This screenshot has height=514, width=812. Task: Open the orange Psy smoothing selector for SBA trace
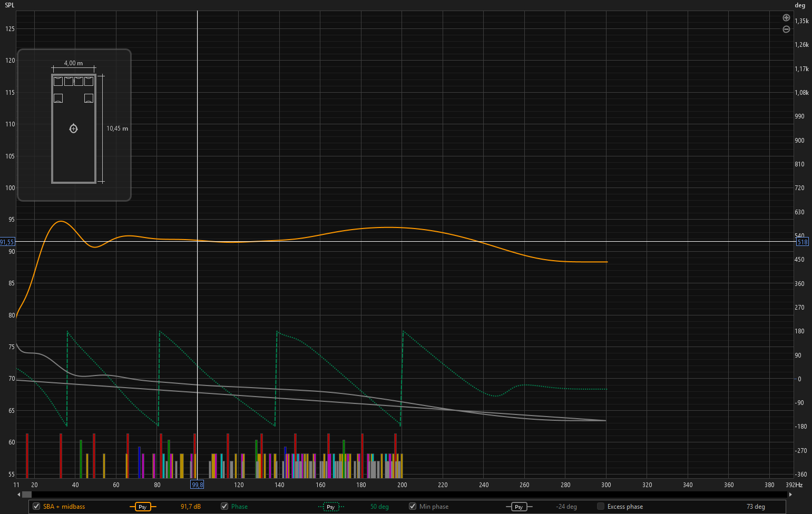[143, 507]
